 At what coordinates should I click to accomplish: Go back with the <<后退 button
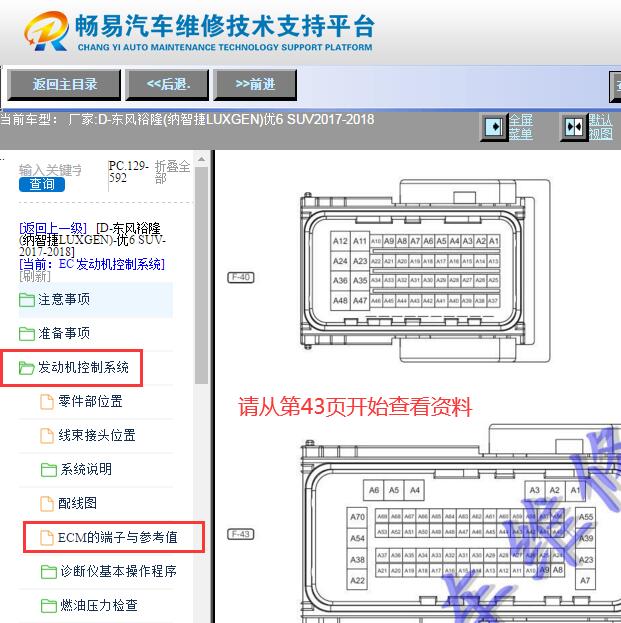click(x=167, y=84)
